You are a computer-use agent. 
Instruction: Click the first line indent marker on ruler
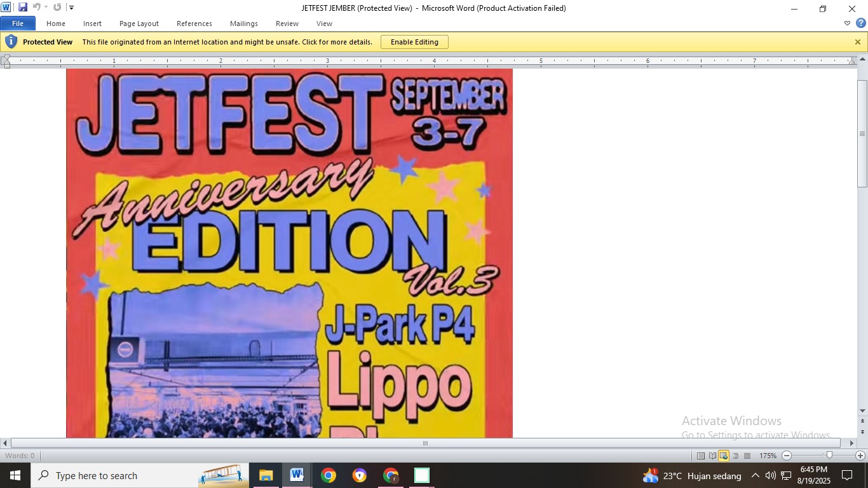click(x=6, y=58)
